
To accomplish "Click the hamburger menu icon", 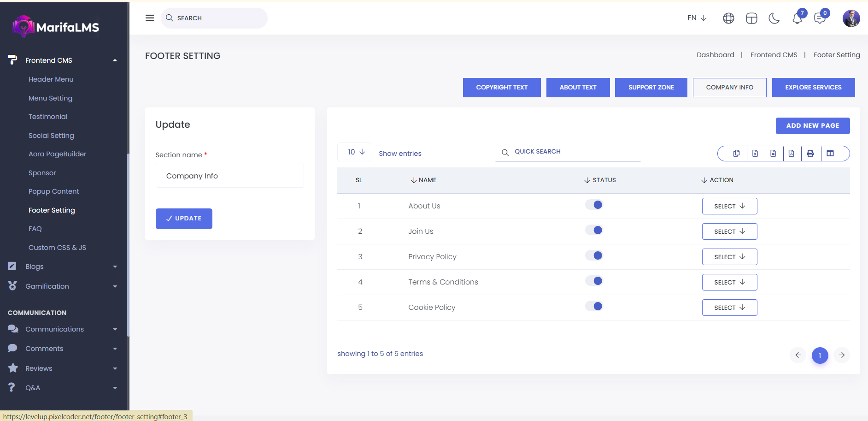I will coord(150,18).
